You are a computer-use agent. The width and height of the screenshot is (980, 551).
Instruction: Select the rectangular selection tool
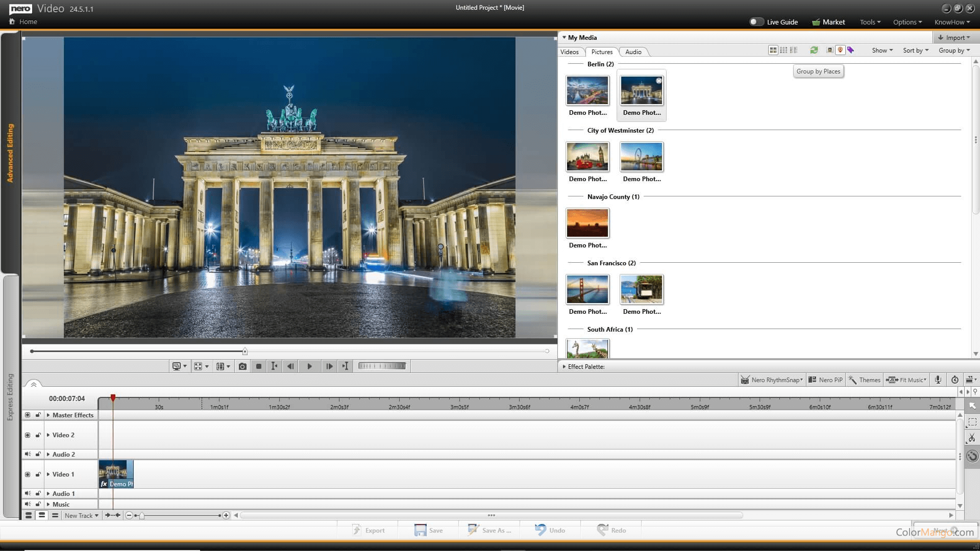click(x=972, y=422)
